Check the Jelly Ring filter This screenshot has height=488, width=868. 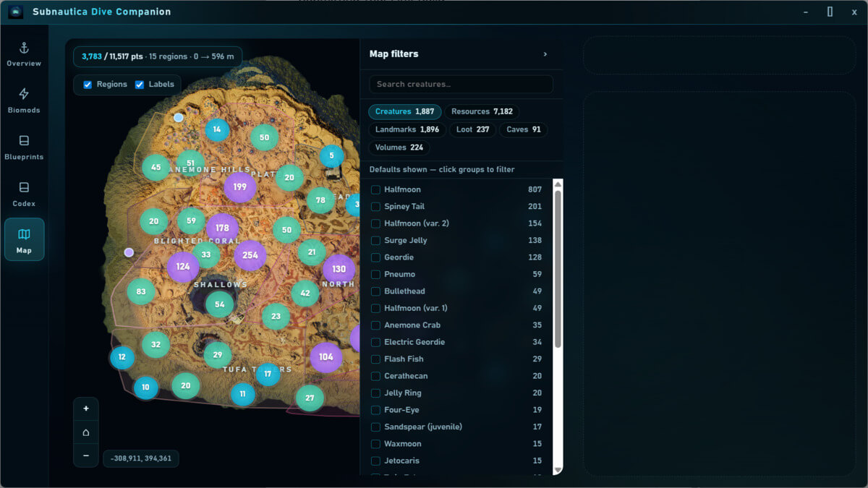[375, 393]
